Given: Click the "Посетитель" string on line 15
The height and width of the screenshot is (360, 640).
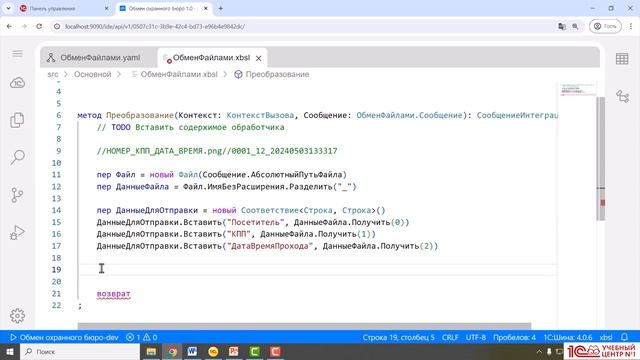Looking at the screenshot, I should point(256,222).
